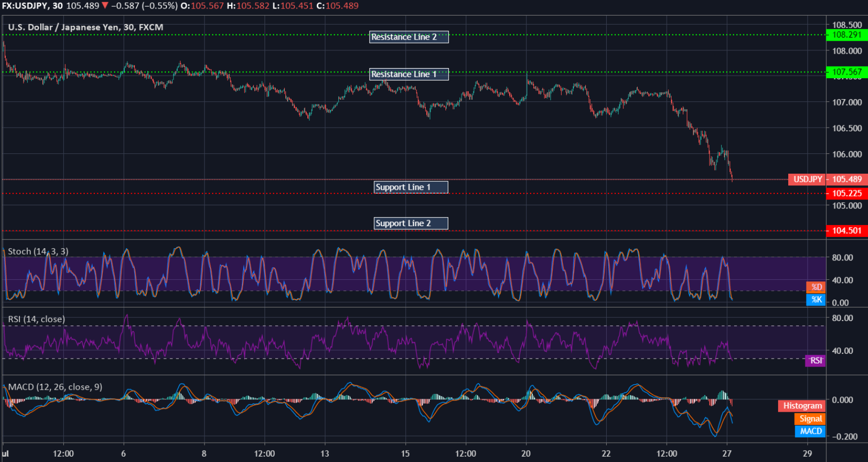Viewport: 868px width, 462px height.
Task: Click the 108.500 price axis label
Action: pyautogui.click(x=847, y=25)
